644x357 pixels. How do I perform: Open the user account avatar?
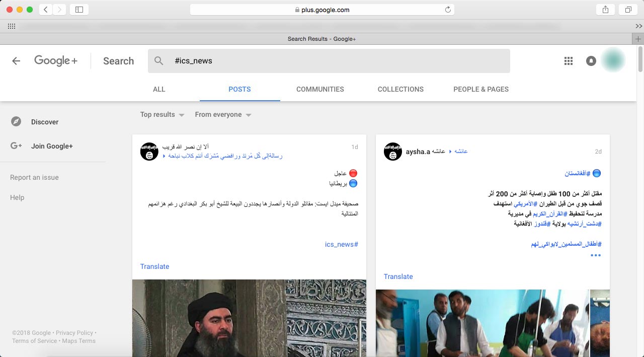pyautogui.click(x=613, y=60)
